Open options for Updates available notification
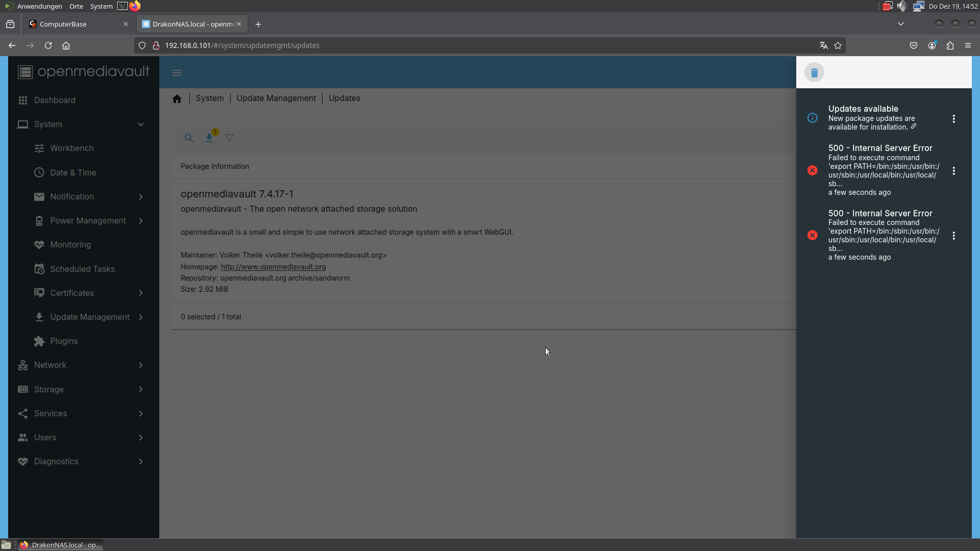The height and width of the screenshot is (551, 980). (953, 119)
